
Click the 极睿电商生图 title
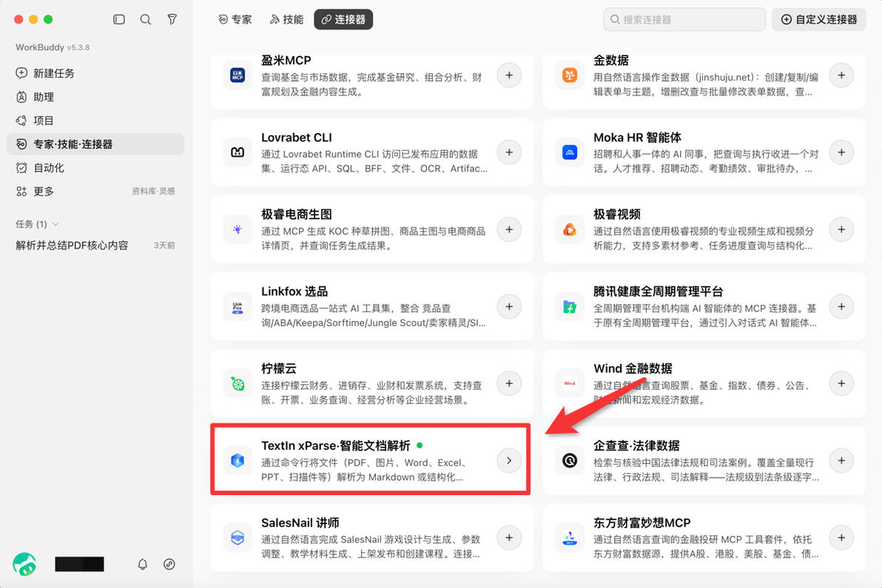coord(297,214)
